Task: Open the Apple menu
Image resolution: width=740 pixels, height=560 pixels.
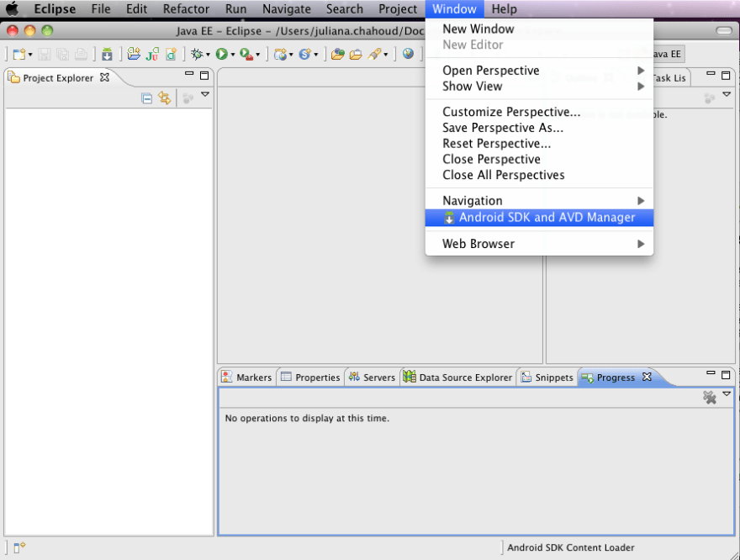Action: click(12, 9)
